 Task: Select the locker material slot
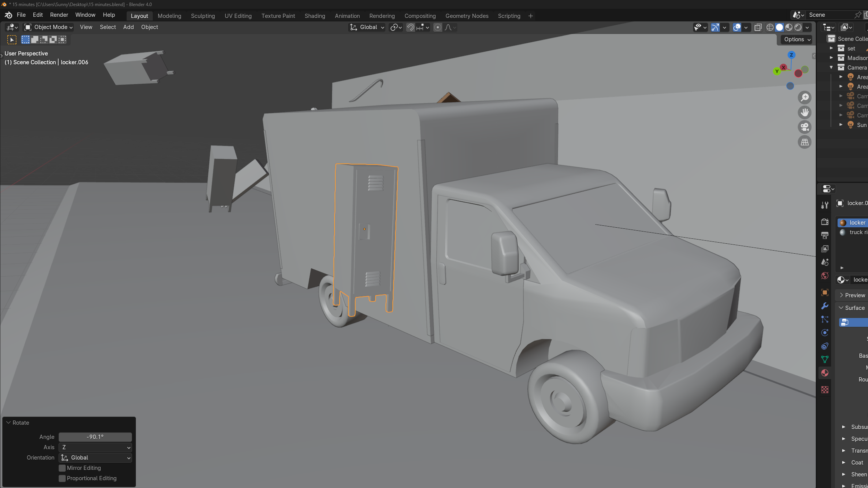click(853, 222)
